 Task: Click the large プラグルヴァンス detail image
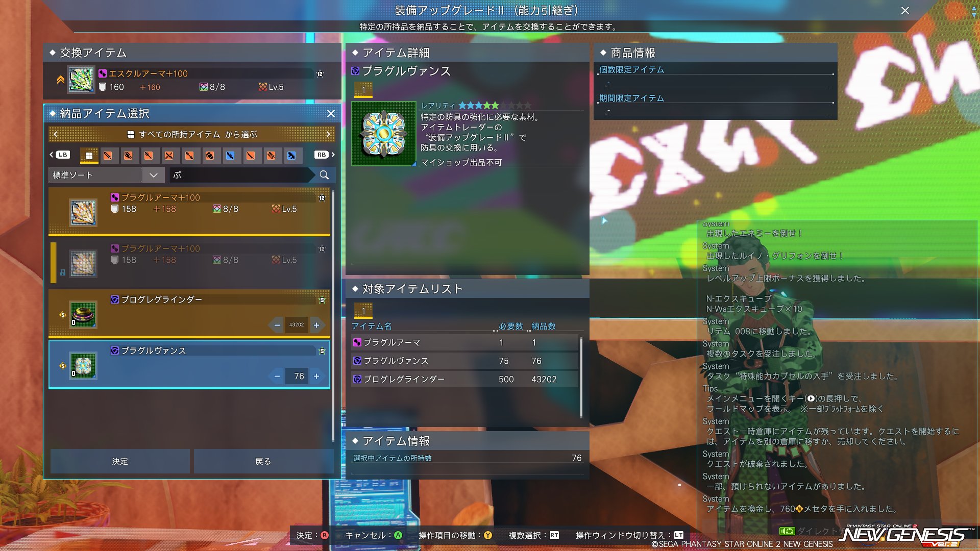click(384, 134)
